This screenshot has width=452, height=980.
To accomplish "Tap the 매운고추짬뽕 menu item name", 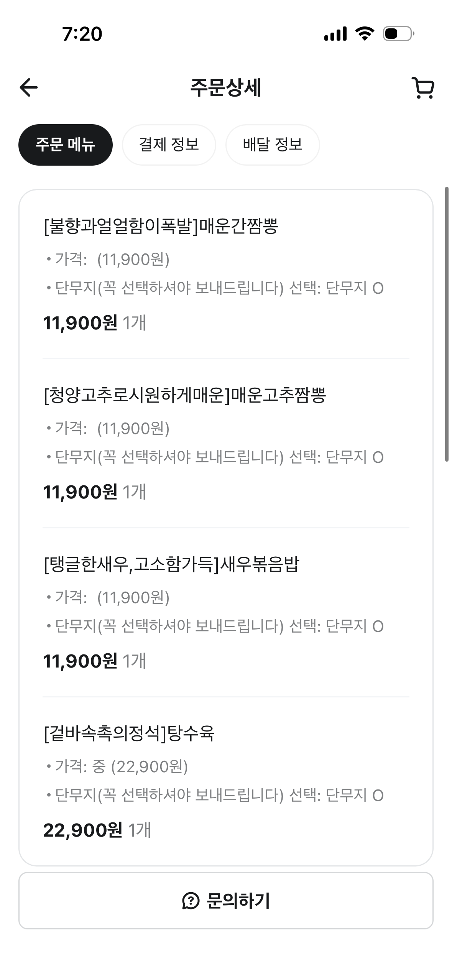I will (185, 395).
